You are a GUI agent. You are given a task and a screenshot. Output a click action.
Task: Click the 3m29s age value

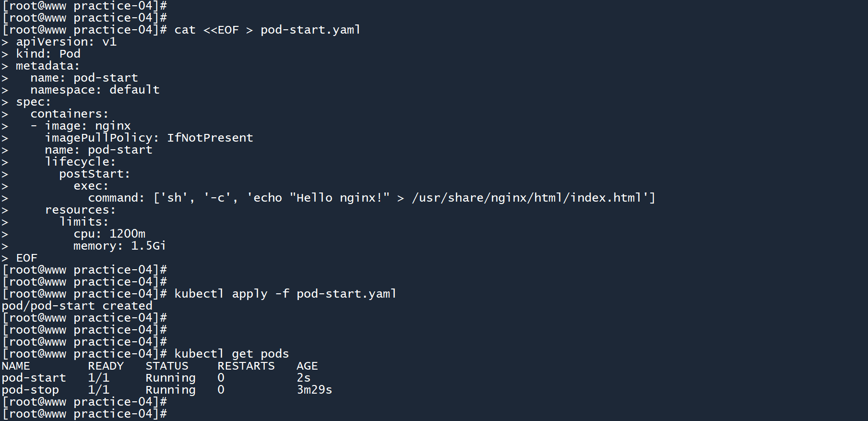(314, 390)
